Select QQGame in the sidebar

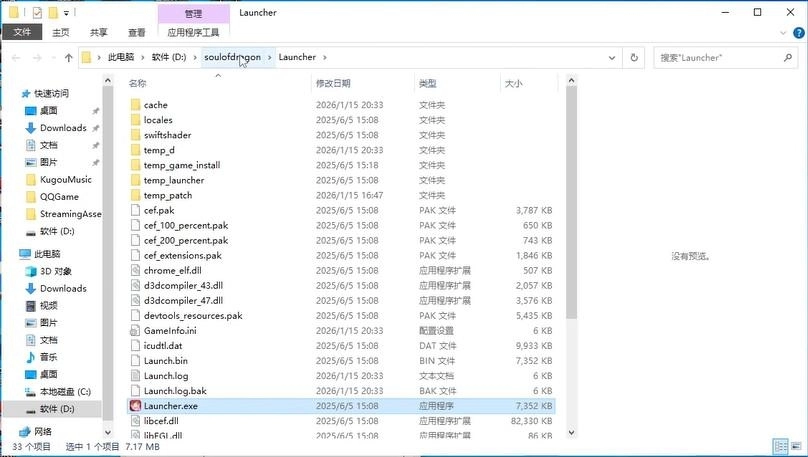click(59, 197)
